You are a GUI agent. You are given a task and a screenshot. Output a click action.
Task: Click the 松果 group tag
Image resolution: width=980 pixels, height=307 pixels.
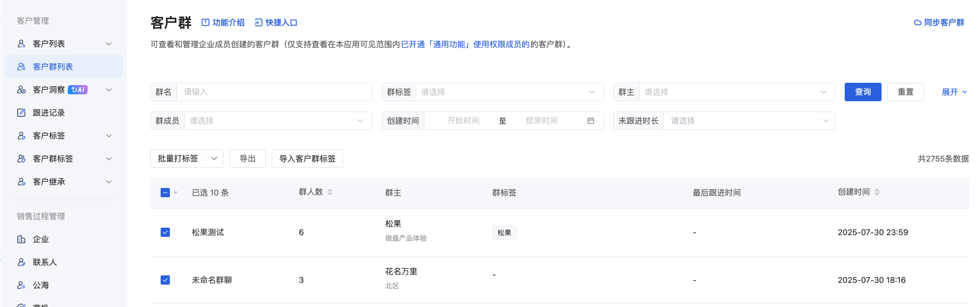coord(504,232)
